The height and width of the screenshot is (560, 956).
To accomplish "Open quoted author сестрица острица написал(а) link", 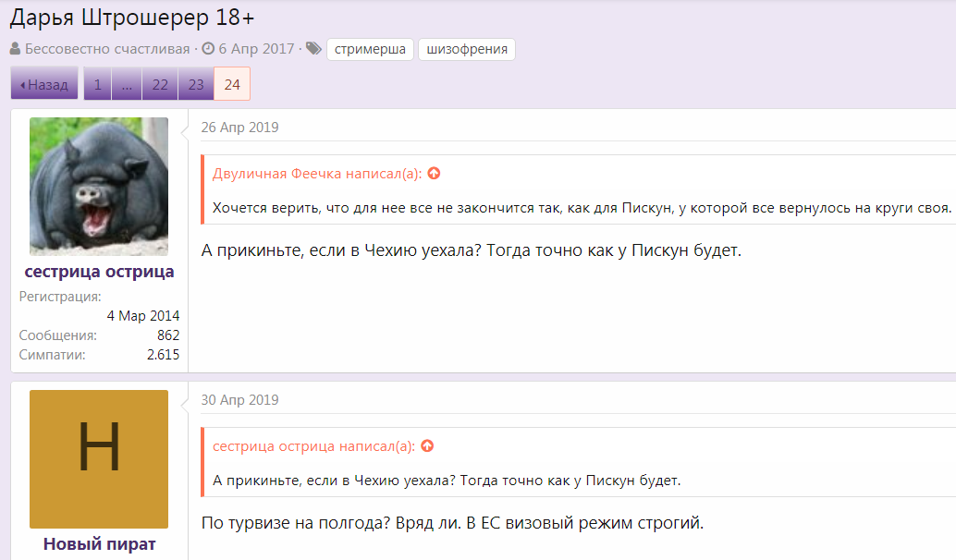I will coord(314,446).
